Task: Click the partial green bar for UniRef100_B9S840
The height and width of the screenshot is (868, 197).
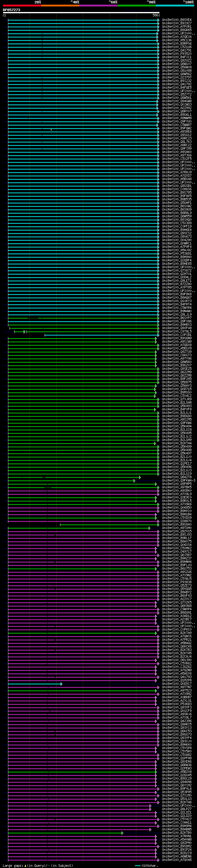Action: pos(110,525)
